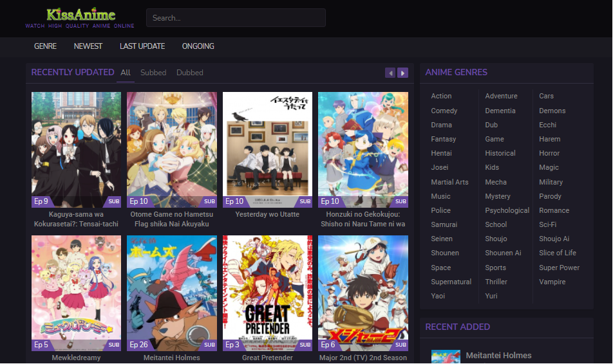Select the Mystery genre

click(x=498, y=196)
